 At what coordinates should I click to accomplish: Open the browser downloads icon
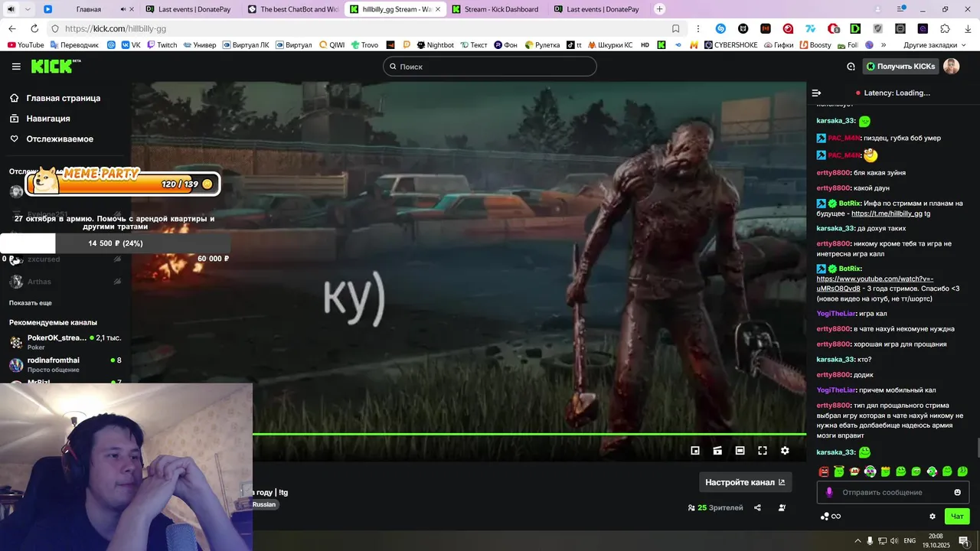click(x=967, y=28)
